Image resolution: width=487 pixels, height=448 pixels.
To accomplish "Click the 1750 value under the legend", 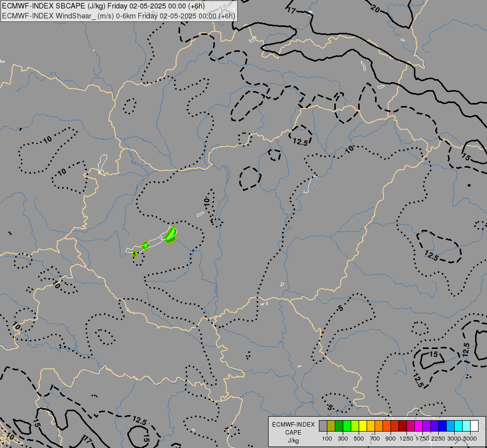I will 422,439.
